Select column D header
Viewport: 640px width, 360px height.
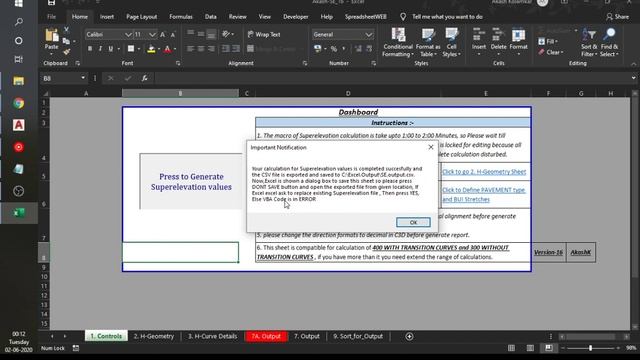pos(348,93)
